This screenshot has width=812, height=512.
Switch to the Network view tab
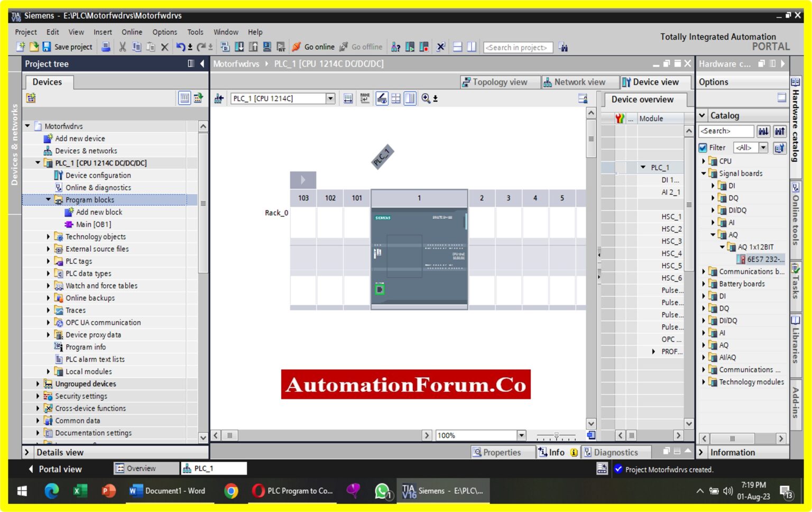[580, 82]
